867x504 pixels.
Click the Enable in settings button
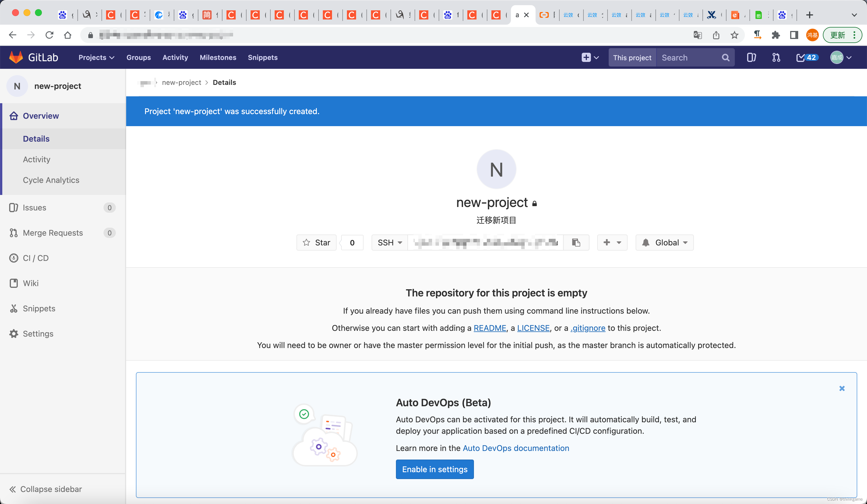pos(434,469)
